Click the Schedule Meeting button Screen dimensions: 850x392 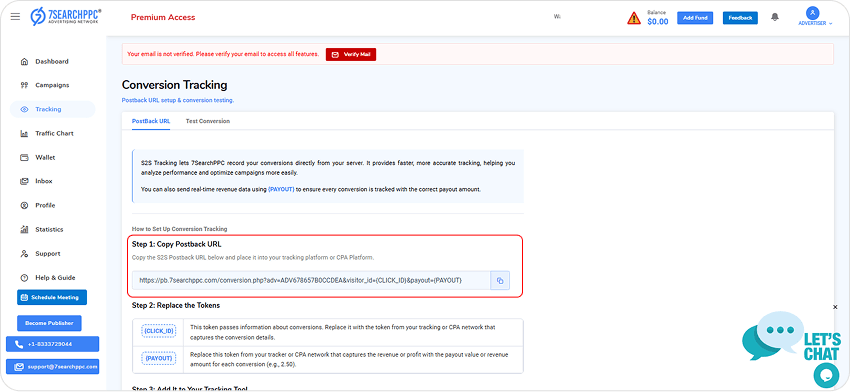[x=52, y=298]
